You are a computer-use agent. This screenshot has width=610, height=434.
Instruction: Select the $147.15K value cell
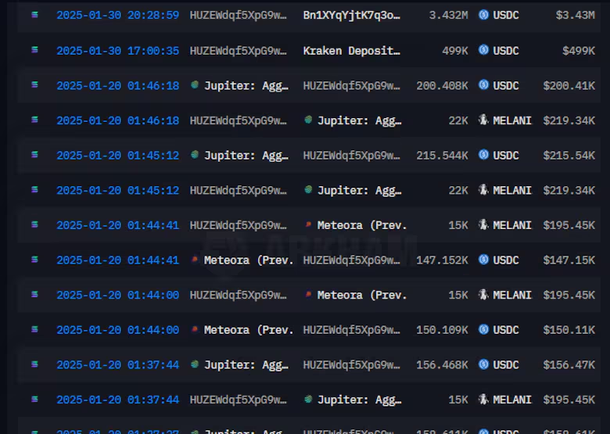click(569, 260)
